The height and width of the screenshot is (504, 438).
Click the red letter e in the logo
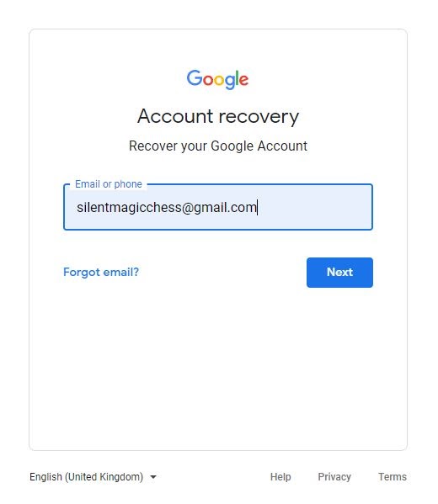point(244,80)
